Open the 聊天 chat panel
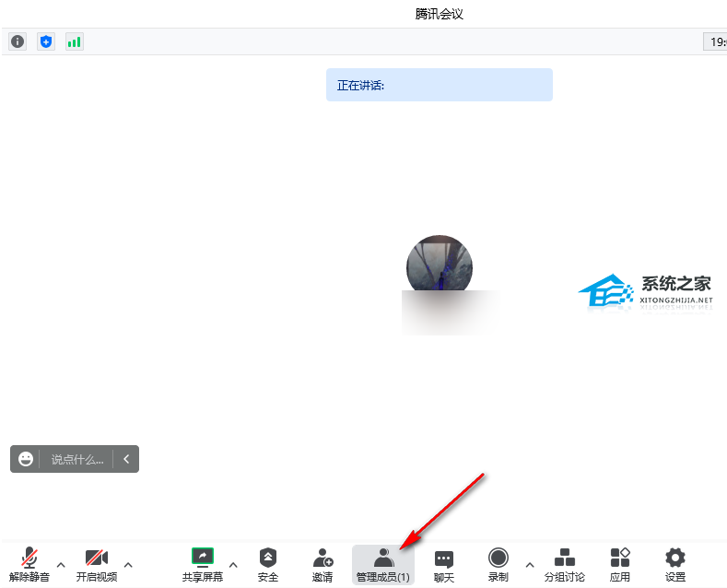Screen dimensions: 727x588 [444, 564]
